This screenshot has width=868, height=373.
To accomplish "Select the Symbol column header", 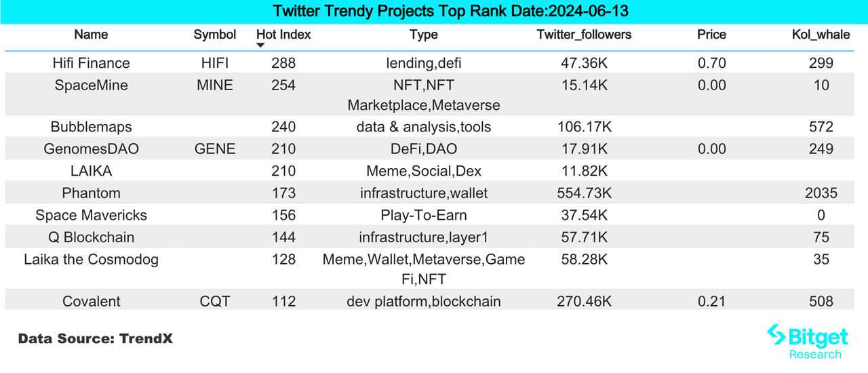I will click(215, 35).
